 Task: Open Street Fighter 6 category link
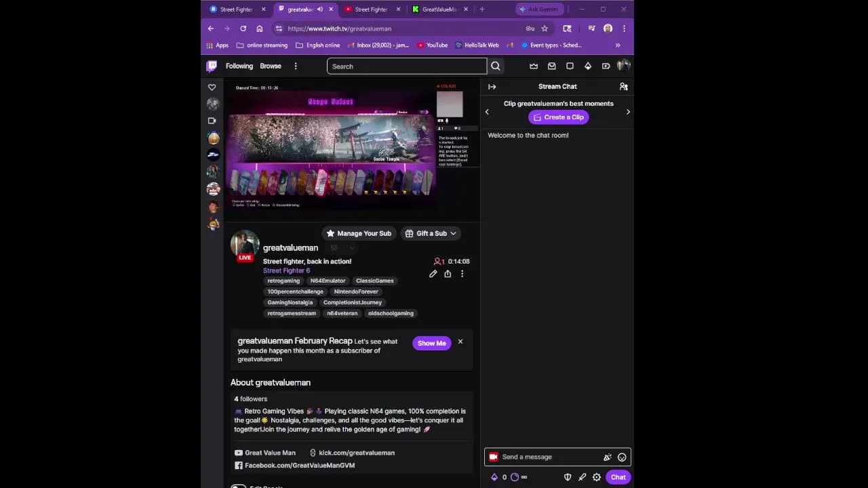[x=286, y=270]
